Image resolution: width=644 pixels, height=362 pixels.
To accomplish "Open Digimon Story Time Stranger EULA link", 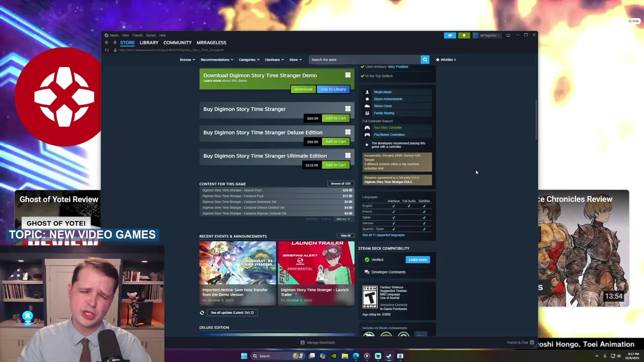I will pos(388,182).
